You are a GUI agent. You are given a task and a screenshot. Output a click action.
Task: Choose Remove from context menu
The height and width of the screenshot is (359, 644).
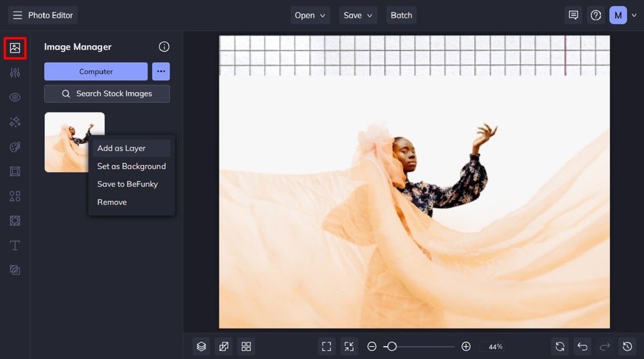[132, 202]
